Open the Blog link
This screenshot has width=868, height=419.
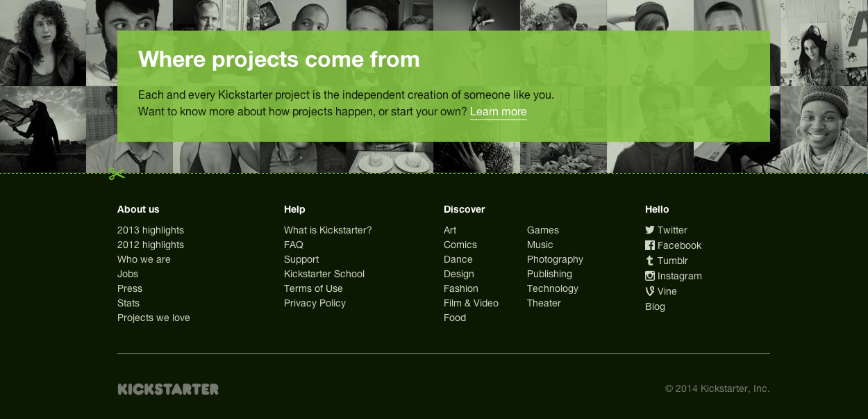click(655, 306)
